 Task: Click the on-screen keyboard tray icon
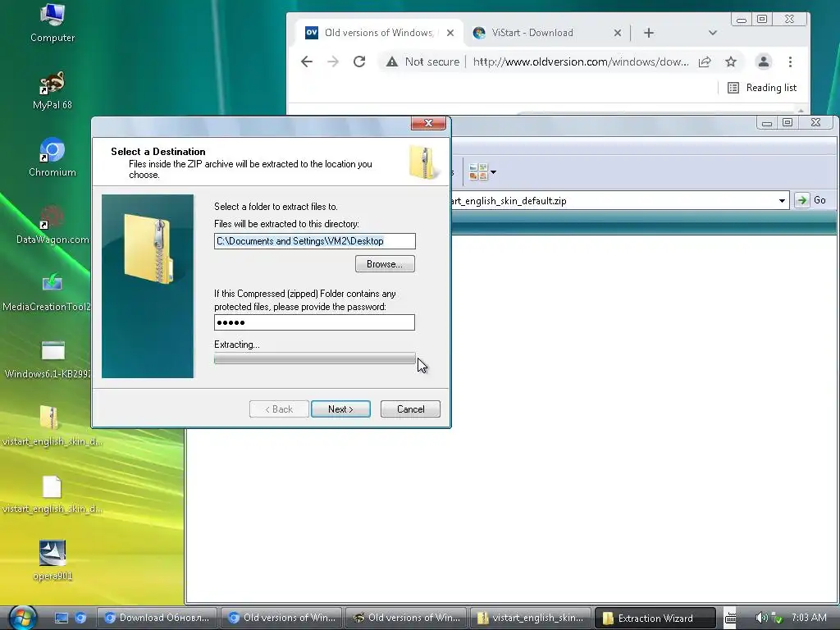(731, 618)
